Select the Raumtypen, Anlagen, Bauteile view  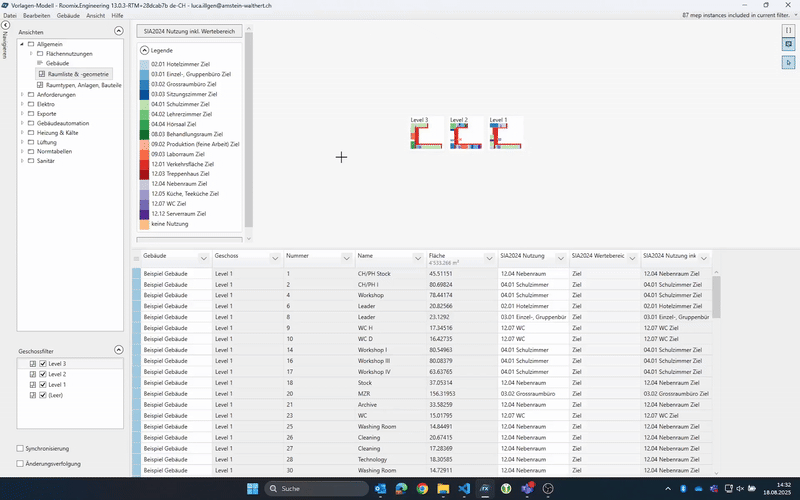(x=84, y=85)
